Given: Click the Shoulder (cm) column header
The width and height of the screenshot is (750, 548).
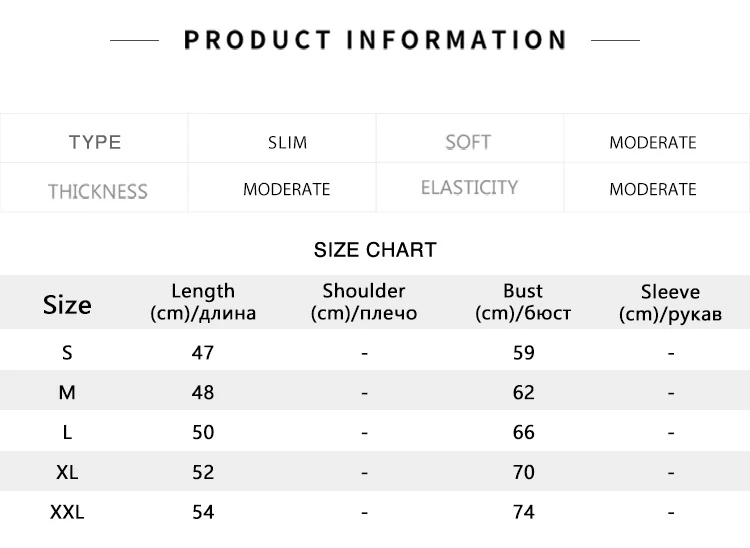Looking at the screenshot, I should [x=364, y=302].
